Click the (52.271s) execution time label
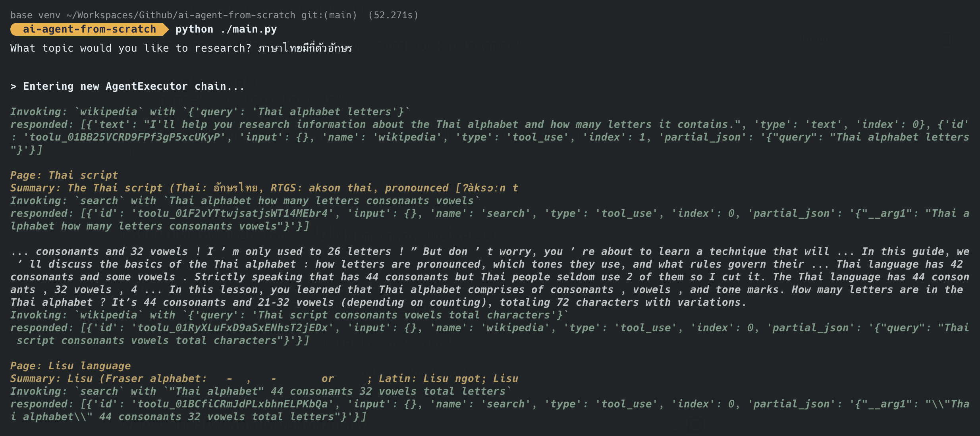 [x=393, y=15]
